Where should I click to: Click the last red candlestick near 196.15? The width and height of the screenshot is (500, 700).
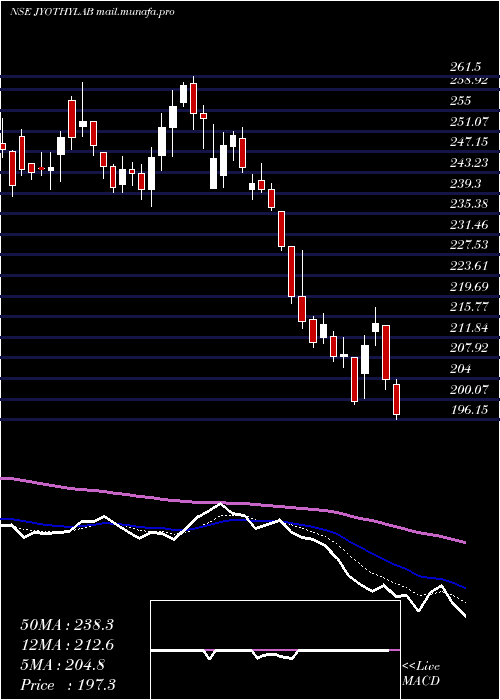(x=396, y=399)
